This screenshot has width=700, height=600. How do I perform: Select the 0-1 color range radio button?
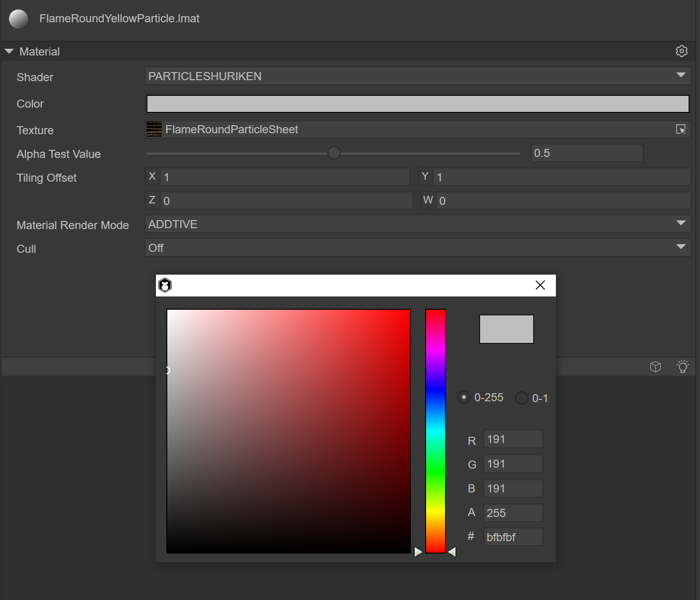point(521,398)
